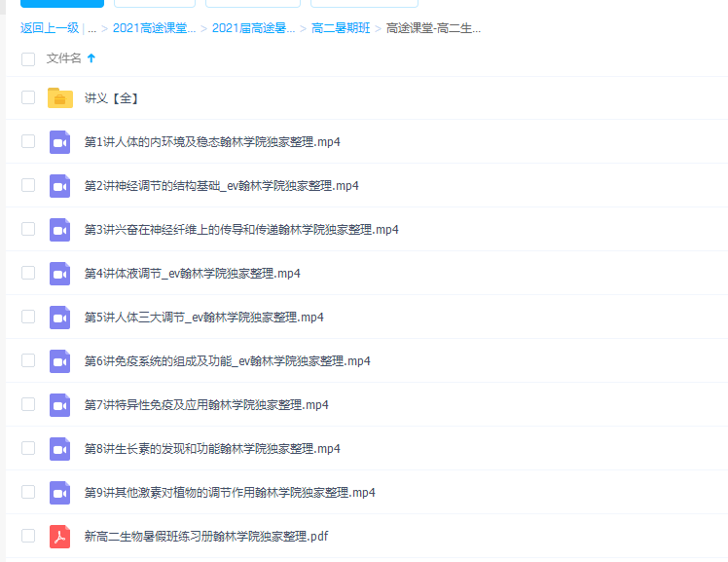This screenshot has height=562, width=728.
Task: Click 返回上一级 to go back
Action: [x=49, y=28]
